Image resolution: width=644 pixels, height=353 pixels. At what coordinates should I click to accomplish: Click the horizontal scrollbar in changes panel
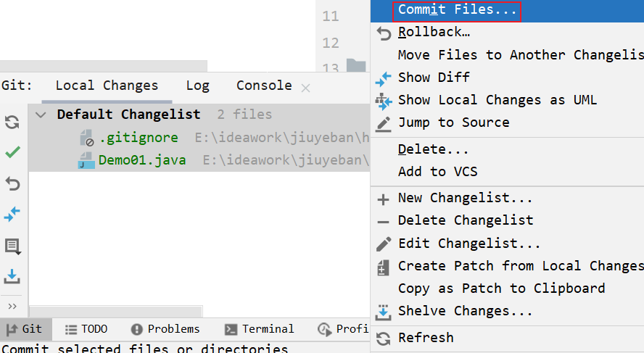coord(196,312)
